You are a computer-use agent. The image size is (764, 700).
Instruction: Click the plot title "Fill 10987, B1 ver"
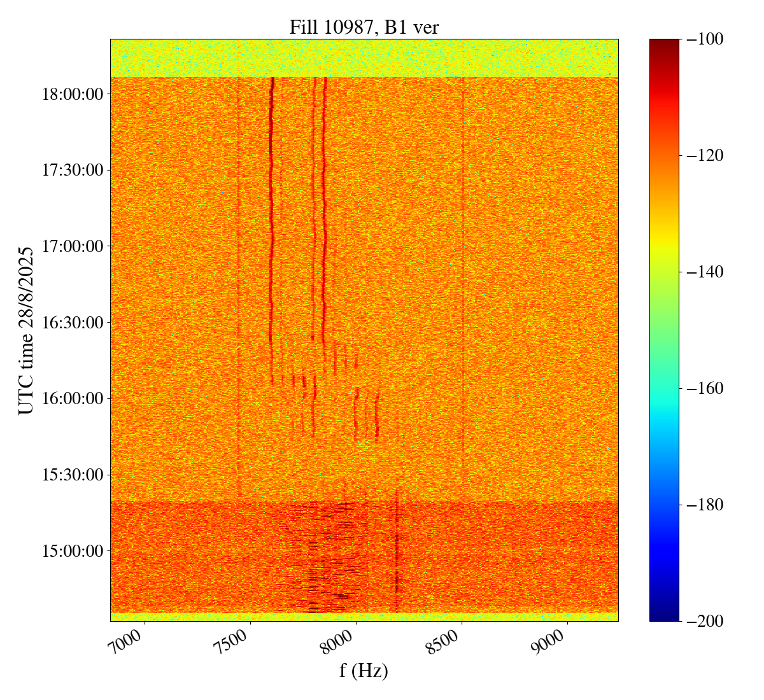point(364,27)
